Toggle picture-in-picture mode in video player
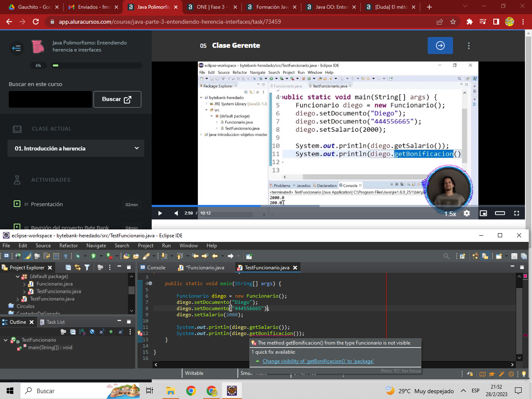 click(483, 213)
